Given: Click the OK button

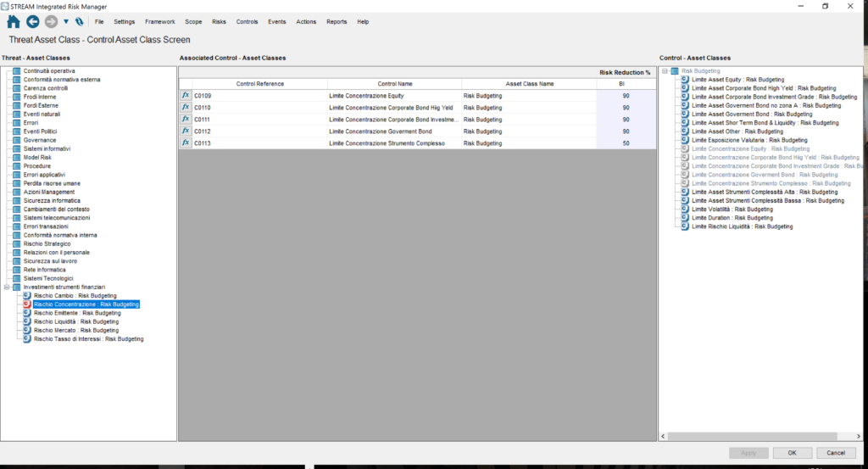Looking at the screenshot, I should pos(793,453).
